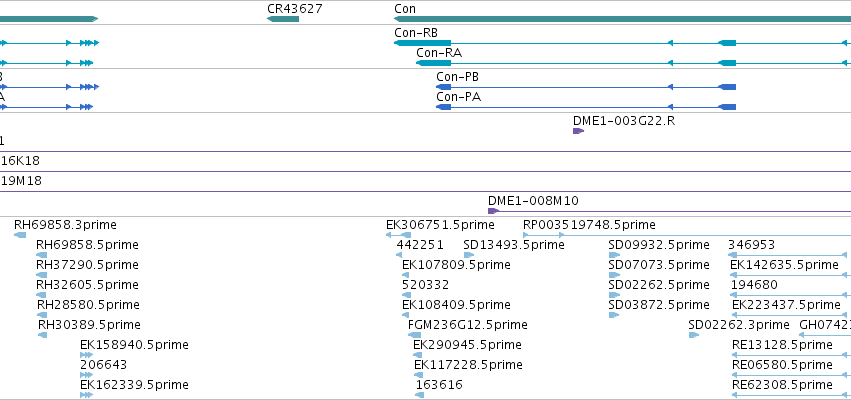Click the EK306751.5prime EST
The height and width of the screenshot is (400, 851).
pos(398,234)
